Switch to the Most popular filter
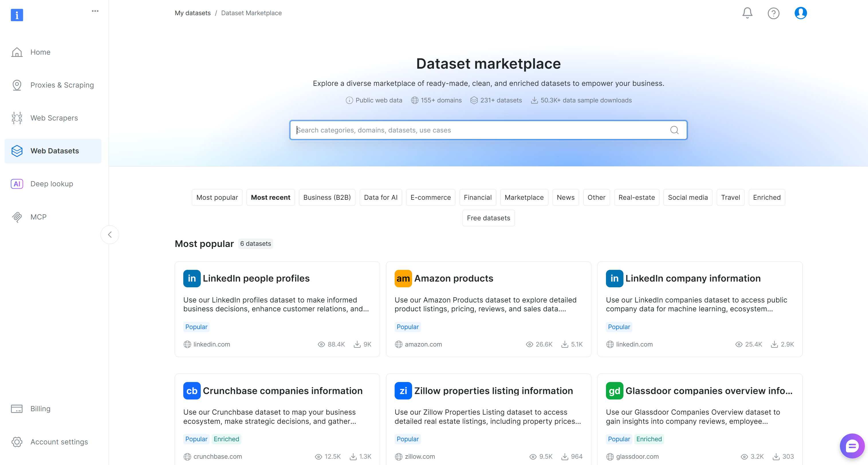868x465 pixels. pos(217,197)
